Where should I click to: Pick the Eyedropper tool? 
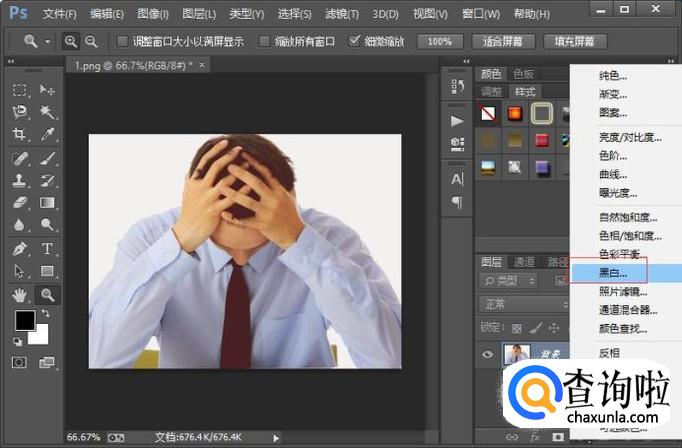click(x=47, y=134)
